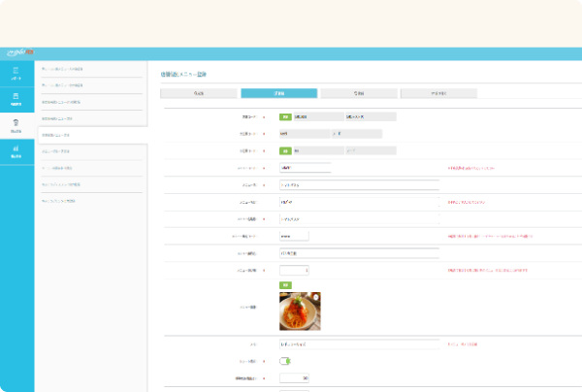This screenshot has height=392, width=582.
Task: Open the third tab in the tab row
Action: 358,93
